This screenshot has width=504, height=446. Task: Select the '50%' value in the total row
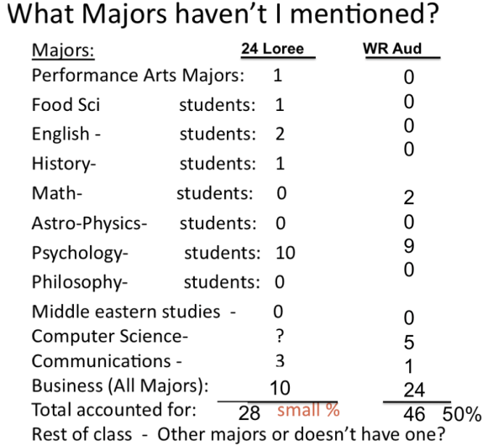pos(464,414)
